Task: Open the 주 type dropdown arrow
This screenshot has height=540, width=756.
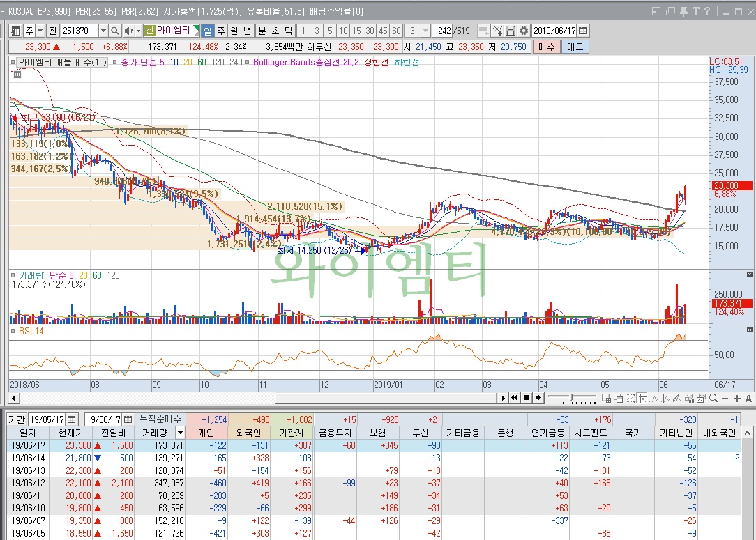Action: (x=40, y=31)
